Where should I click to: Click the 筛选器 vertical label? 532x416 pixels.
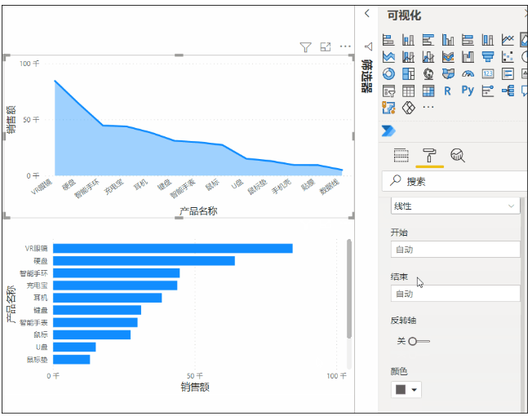click(366, 76)
